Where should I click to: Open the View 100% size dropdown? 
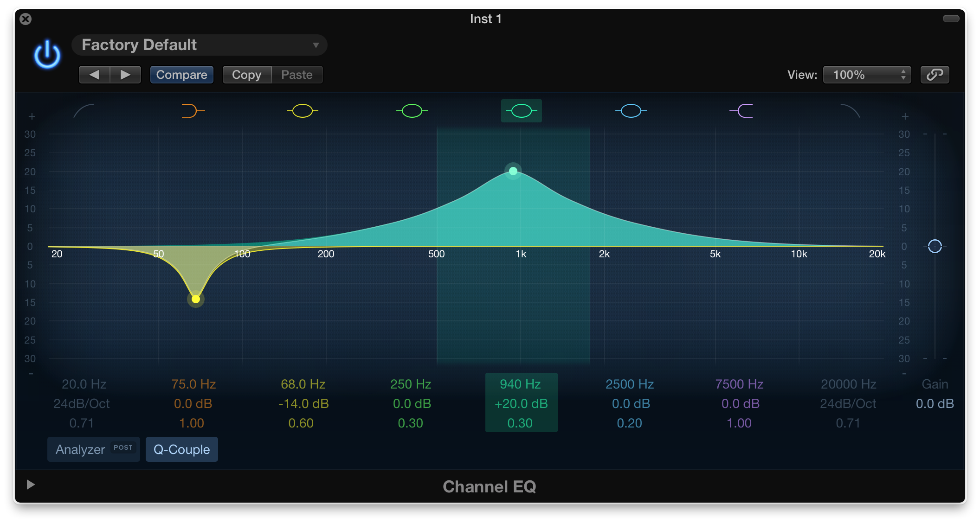[867, 75]
